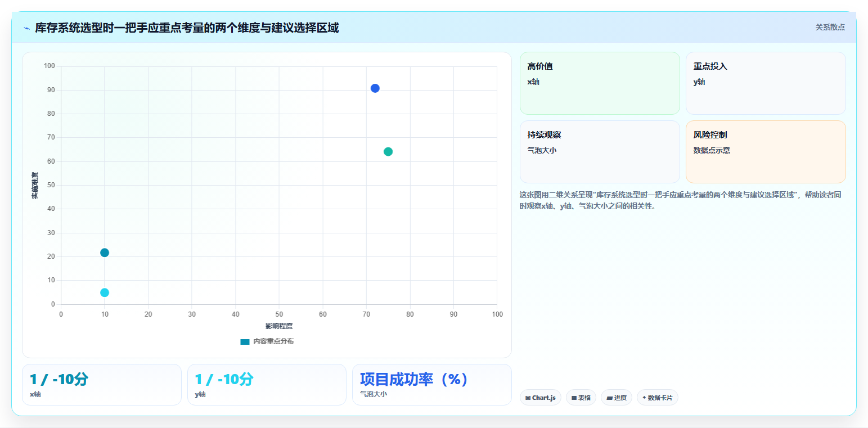The image size is (868, 428).
Task: Click the 数据点示意 text in 风险控制 card
Action: tap(712, 150)
